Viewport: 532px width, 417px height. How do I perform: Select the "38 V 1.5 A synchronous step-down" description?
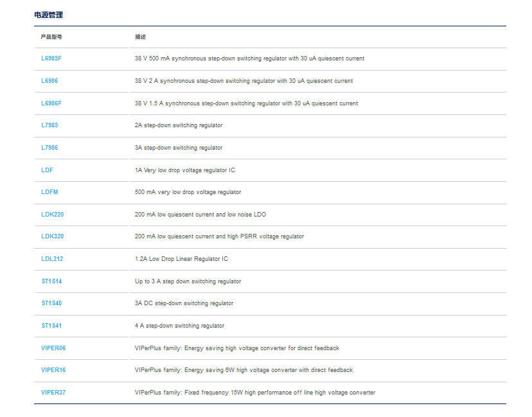click(246, 103)
